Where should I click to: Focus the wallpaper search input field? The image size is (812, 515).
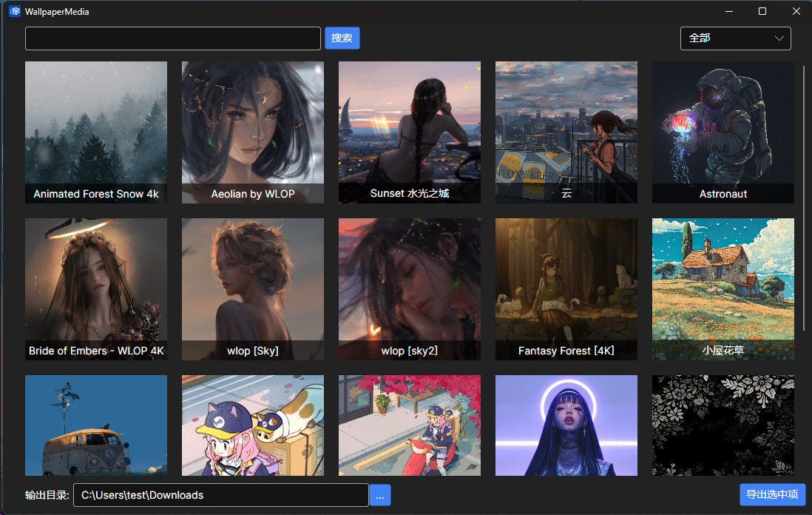[x=173, y=38]
